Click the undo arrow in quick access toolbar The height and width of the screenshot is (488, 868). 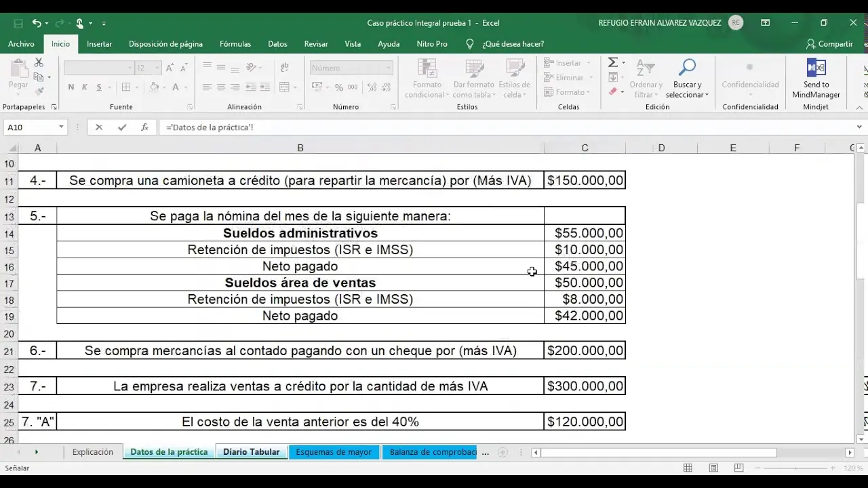pyautogui.click(x=37, y=23)
